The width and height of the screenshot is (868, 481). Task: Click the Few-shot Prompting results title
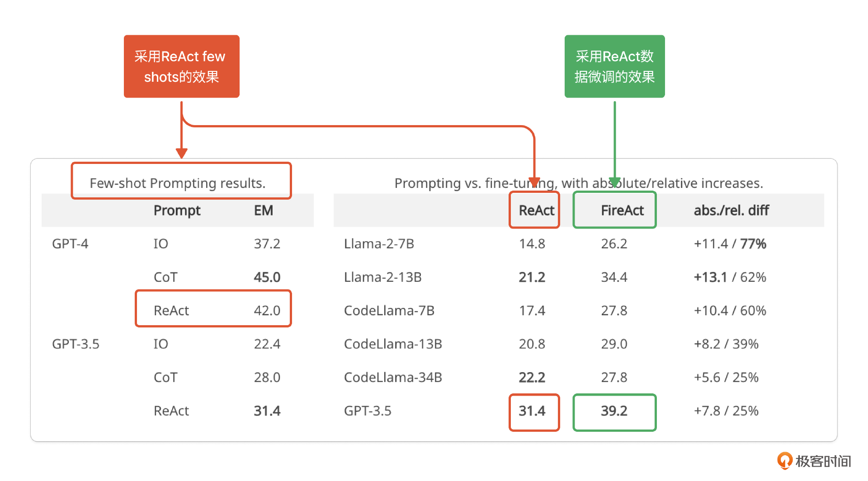(x=178, y=183)
